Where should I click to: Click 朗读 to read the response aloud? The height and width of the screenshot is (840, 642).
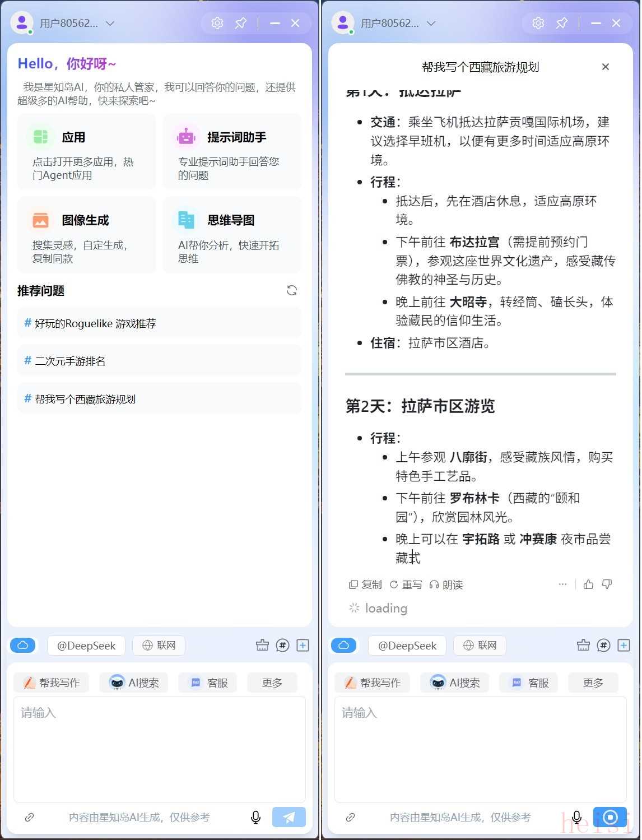tap(446, 584)
